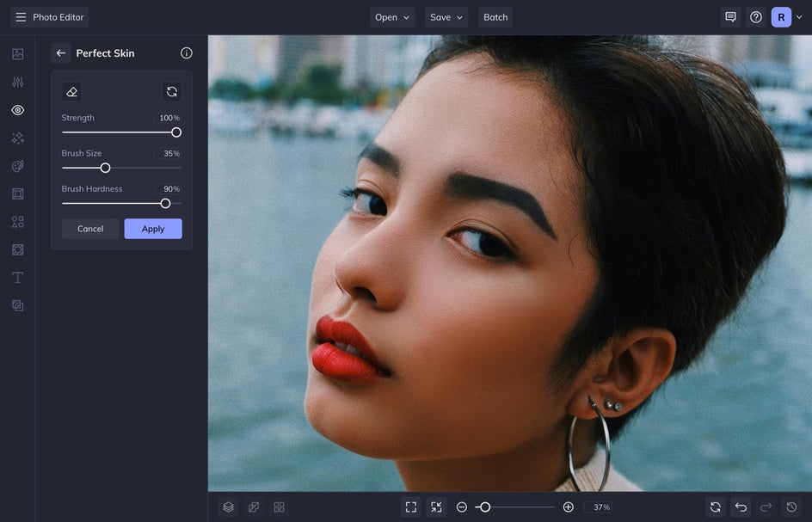Show Perfect Skin info
The height and width of the screenshot is (522, 812).
click(x=187, y=52)
